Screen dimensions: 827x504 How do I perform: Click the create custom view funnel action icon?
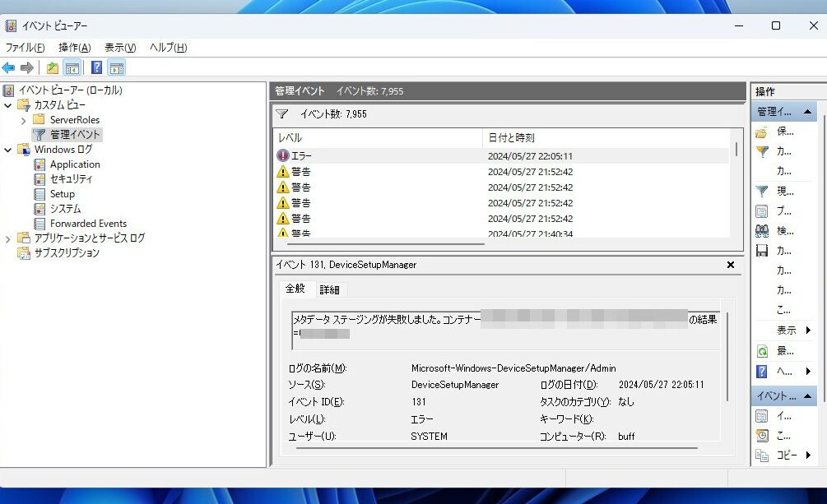[762, 152]
